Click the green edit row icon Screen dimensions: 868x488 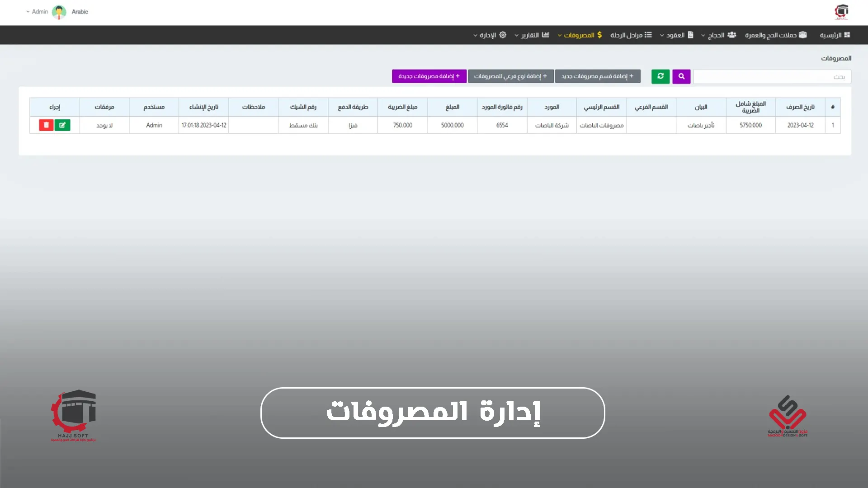coord(62,125)
